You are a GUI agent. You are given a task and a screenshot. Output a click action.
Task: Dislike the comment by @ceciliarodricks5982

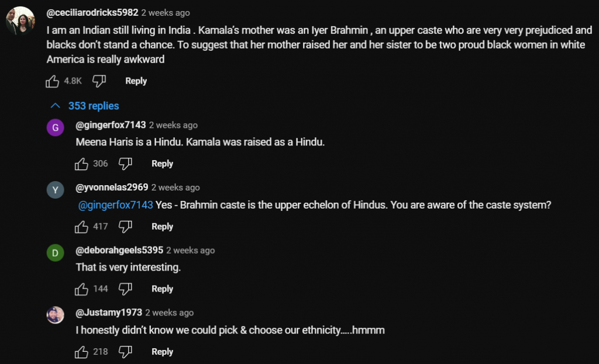pos(99,81)
